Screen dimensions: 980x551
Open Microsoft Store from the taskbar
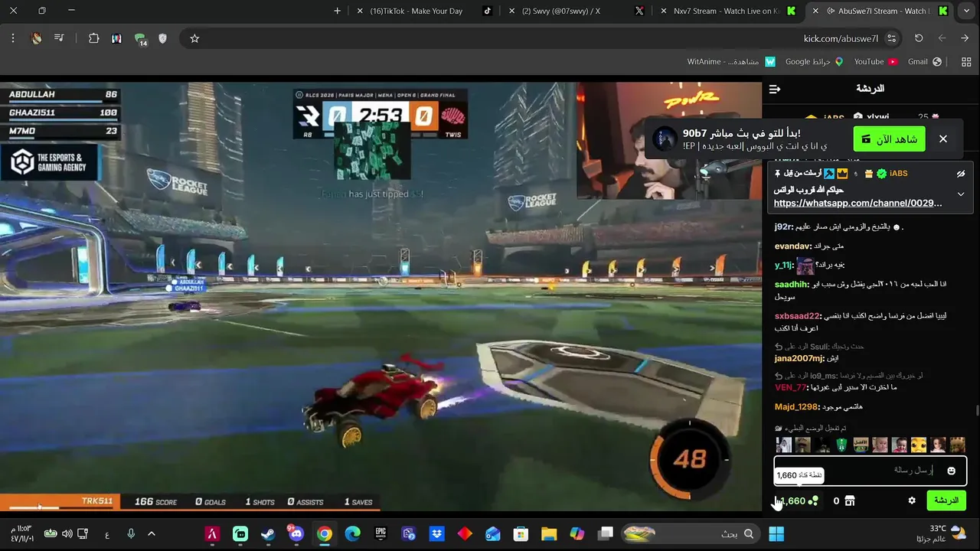point(521,533)
